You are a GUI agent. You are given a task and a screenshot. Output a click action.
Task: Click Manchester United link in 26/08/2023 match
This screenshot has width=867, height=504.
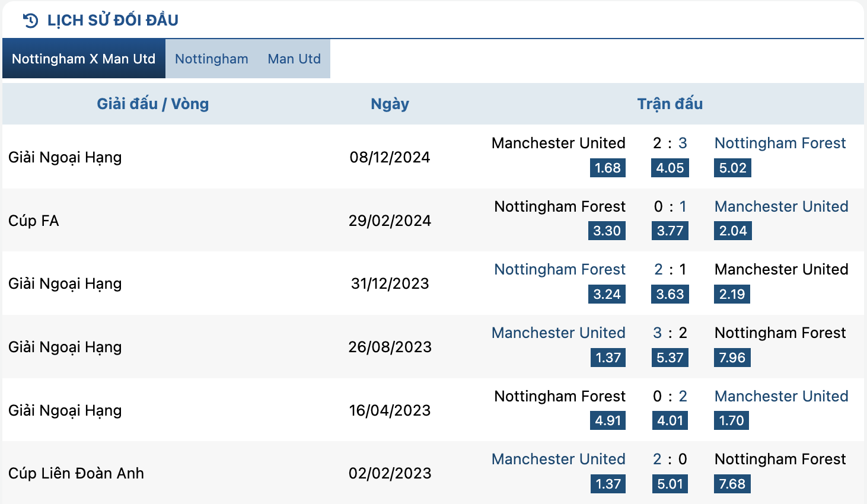click(559, 333)
